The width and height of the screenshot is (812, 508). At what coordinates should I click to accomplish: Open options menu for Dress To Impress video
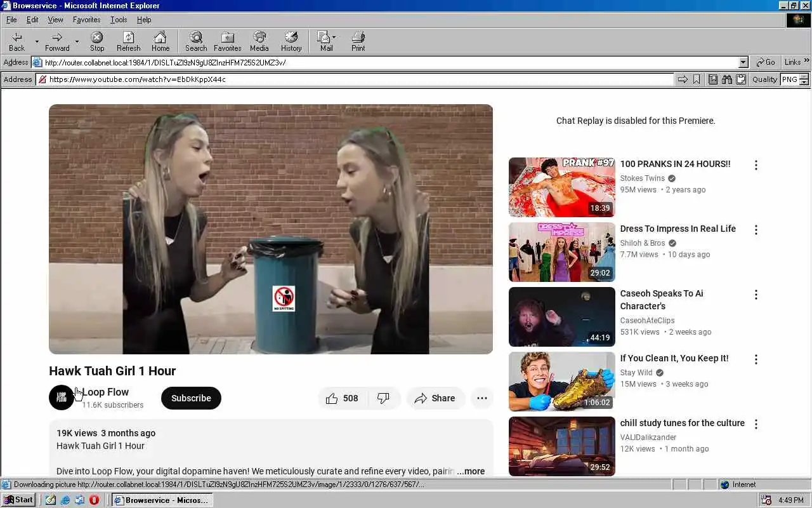click(x=756, y=230)
